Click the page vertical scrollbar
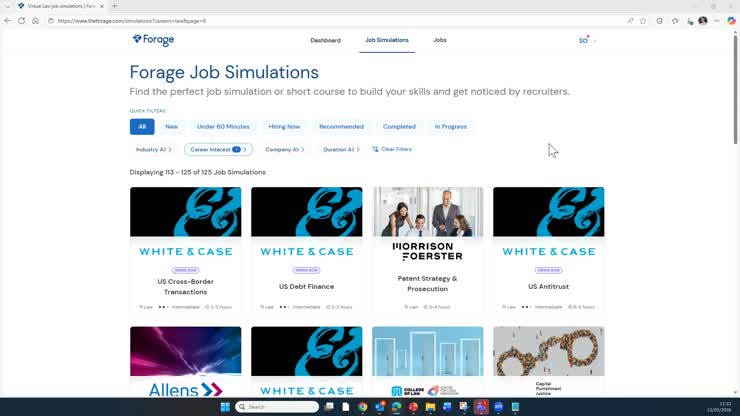Image resolution: width=740 pixels, height=416 pixels. tap(735, 90)
